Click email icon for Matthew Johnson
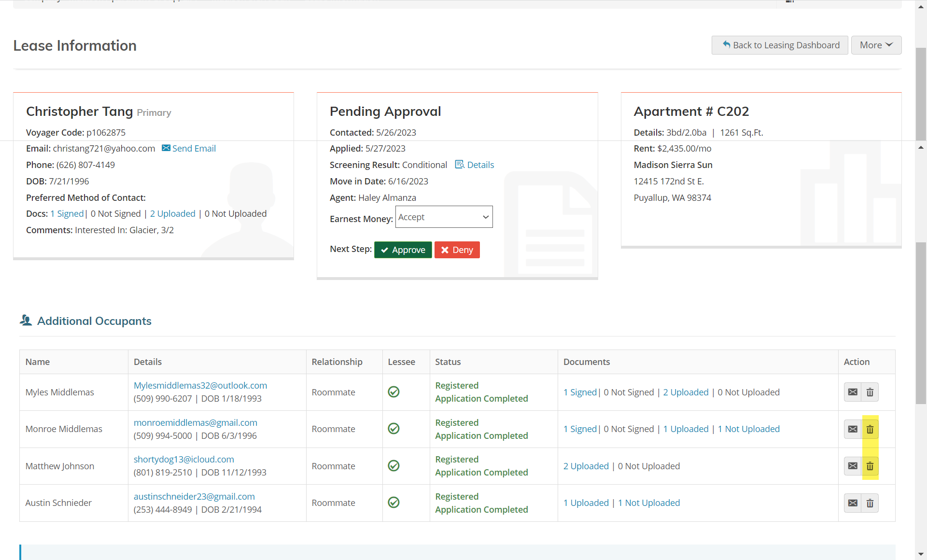 (853, 466)
